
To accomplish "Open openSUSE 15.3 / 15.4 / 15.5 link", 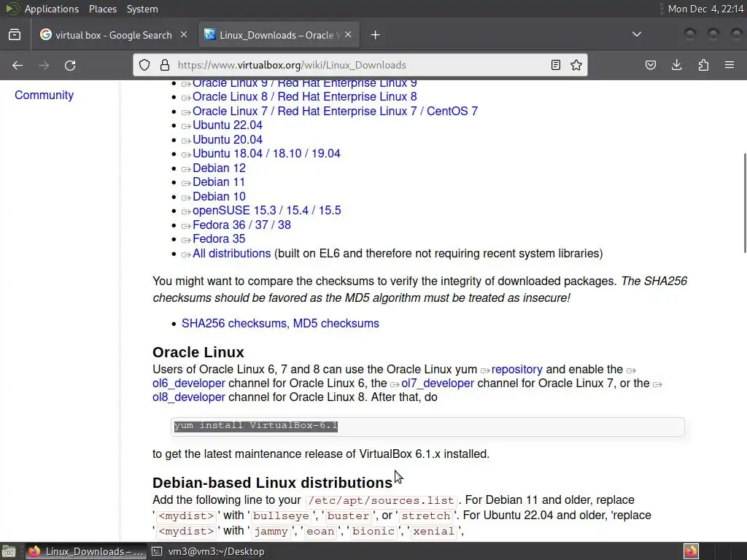I will 267,211.
